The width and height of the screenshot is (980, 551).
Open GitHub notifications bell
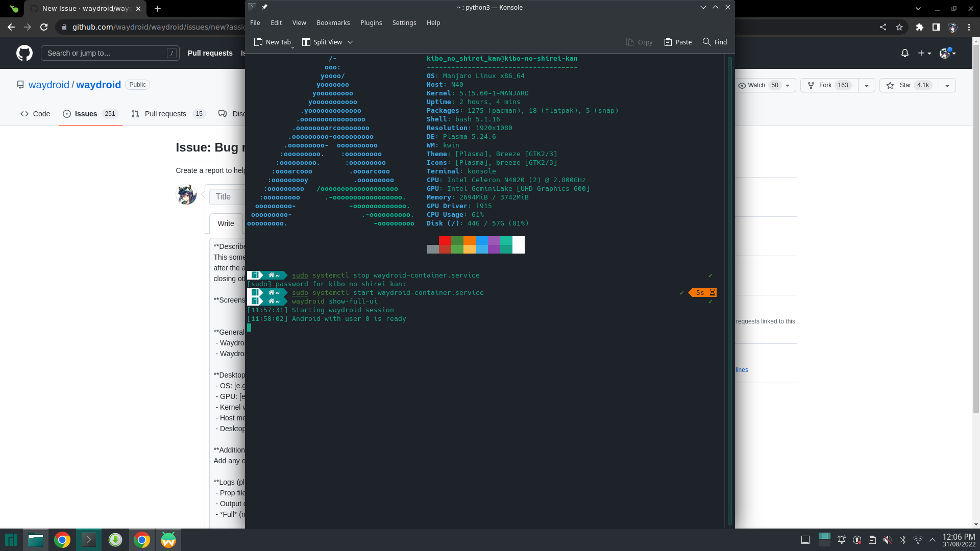coord(904,53)
